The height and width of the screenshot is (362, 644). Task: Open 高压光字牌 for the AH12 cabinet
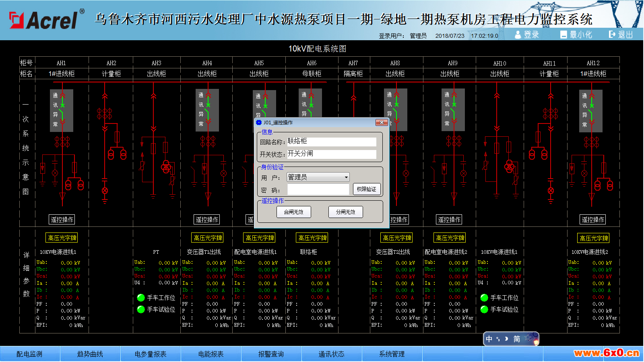pos(594,238)
